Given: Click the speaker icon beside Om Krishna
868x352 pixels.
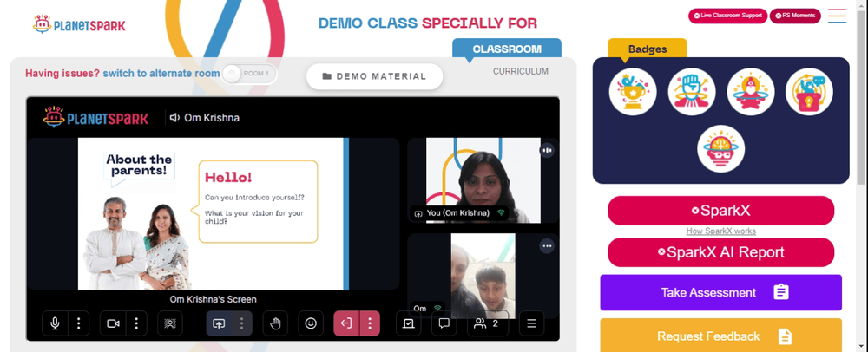Looking at the screenshot, I should click(175, 118).
